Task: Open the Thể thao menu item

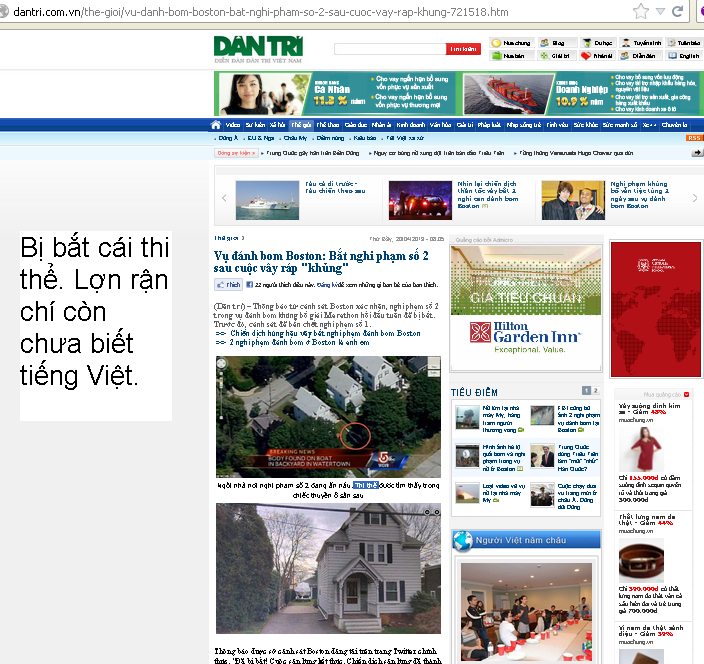Action: point(327,125)
